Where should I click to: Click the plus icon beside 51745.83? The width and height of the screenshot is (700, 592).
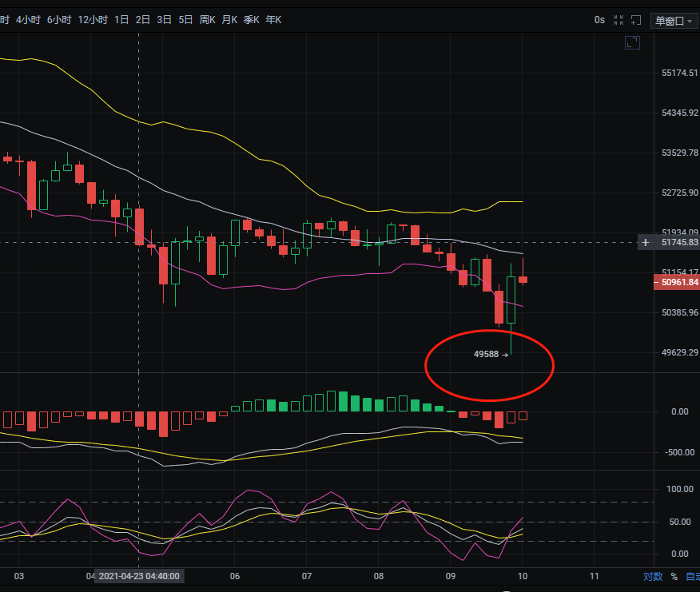[x=646, y=242]
